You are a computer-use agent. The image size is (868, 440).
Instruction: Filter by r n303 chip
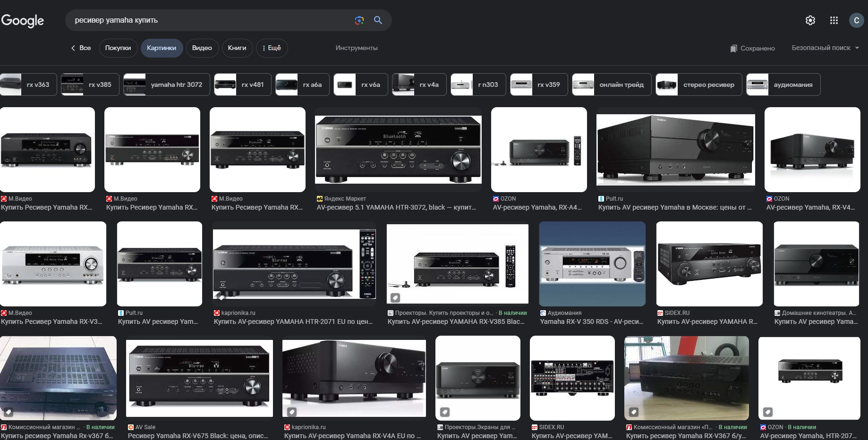(478, 85)
